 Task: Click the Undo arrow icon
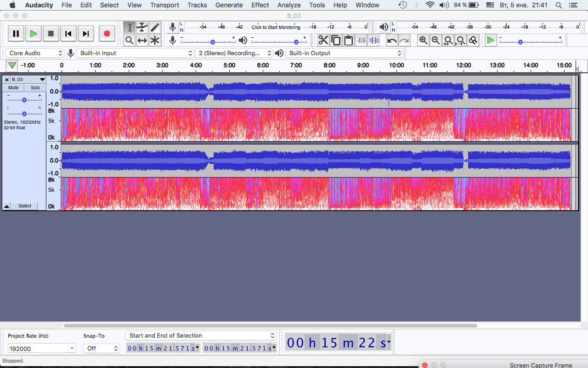(391, 40)
